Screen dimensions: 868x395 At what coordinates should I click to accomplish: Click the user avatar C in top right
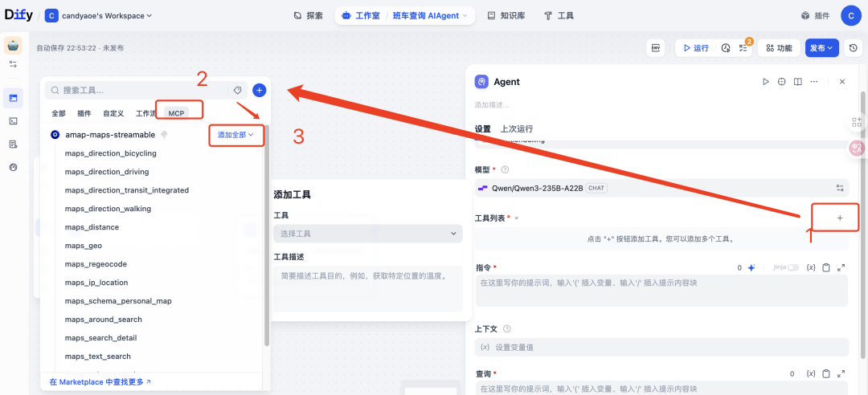(851, 15)
